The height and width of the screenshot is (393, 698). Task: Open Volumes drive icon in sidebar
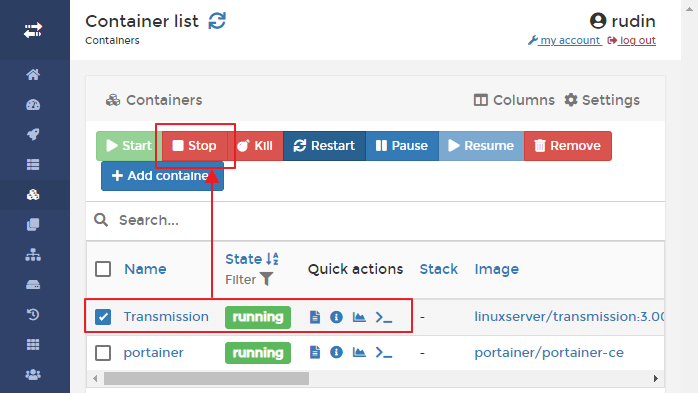click(x=33, y=284)
